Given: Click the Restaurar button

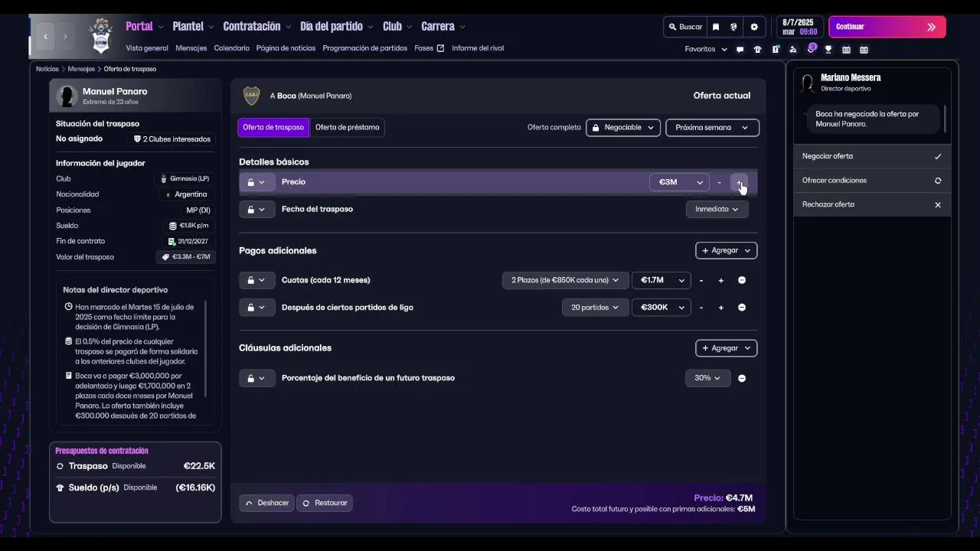Looking at the screenshot, I should pos(325,503).
